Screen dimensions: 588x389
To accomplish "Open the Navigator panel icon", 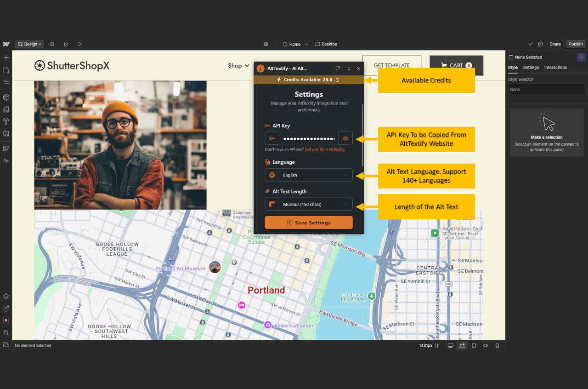I will [6, 82].
